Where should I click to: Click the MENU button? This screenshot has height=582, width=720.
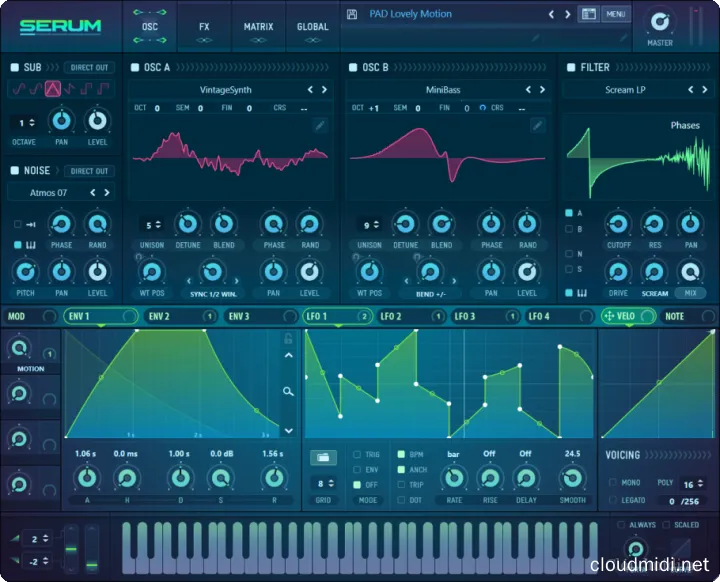point(615,15)
